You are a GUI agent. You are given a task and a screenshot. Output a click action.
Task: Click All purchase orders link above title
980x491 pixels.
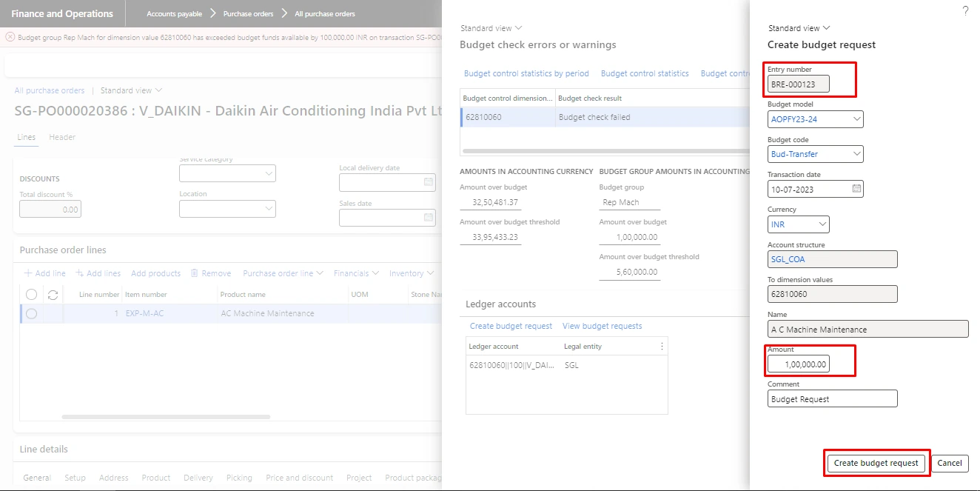click(50, 90)
